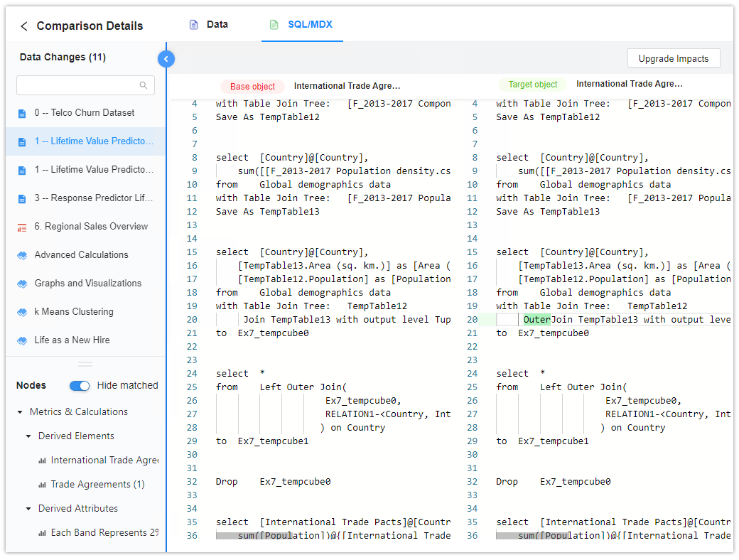Click the dashboard icon for Regional Sales Overview

(x=22, y=227)
